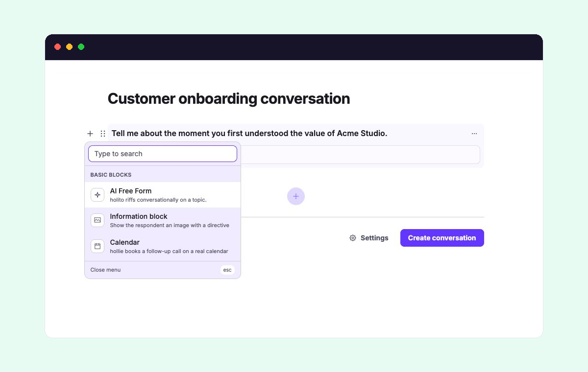
Task: Click the yellow minimize window dot
Action: click(69, 47)
